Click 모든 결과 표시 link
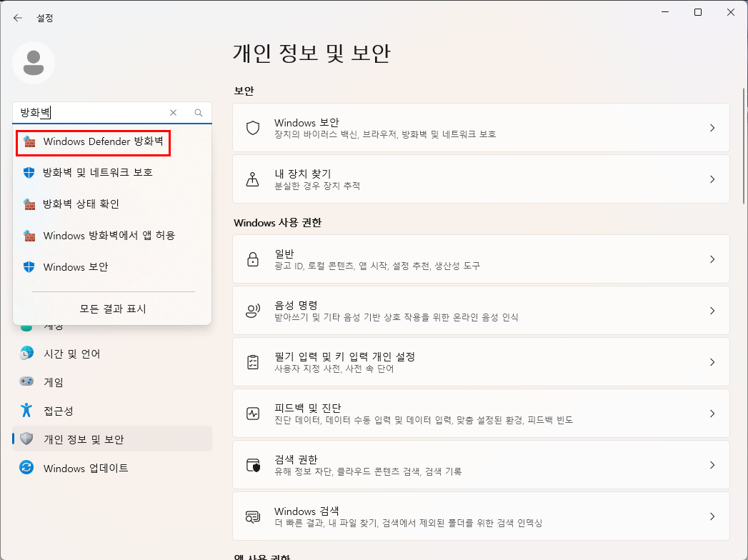The image size is (748, 560). pos(113,309)
